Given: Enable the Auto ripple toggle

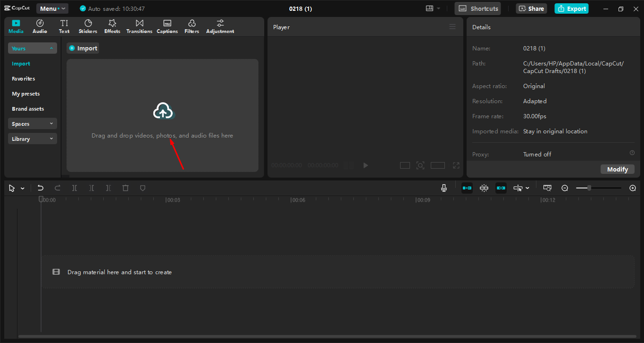Looking at the screenshot, I should (x=467, y=188).
